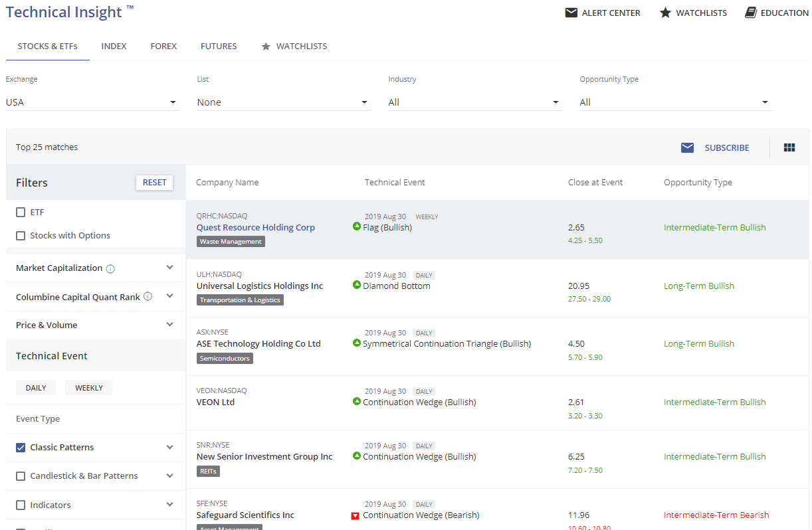812x530 pixels.
Task: Click bullish arrow icon beside Diamond Bottom
Action: point(357,286)
